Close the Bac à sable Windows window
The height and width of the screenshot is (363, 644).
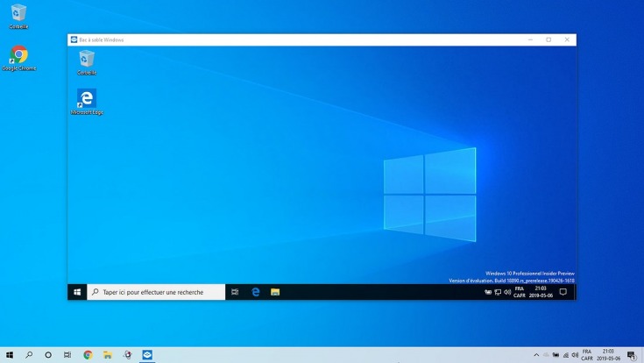pyautogui.click(x=567, y=39)
